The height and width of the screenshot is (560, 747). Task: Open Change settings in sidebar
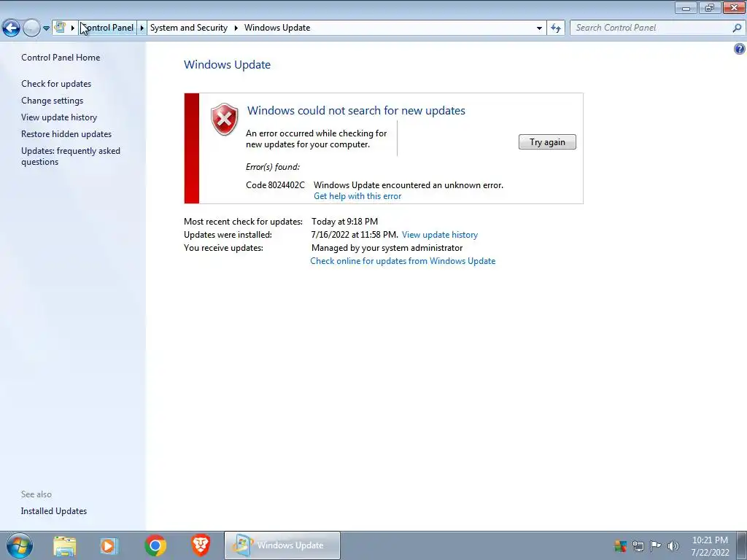point(53,101)
